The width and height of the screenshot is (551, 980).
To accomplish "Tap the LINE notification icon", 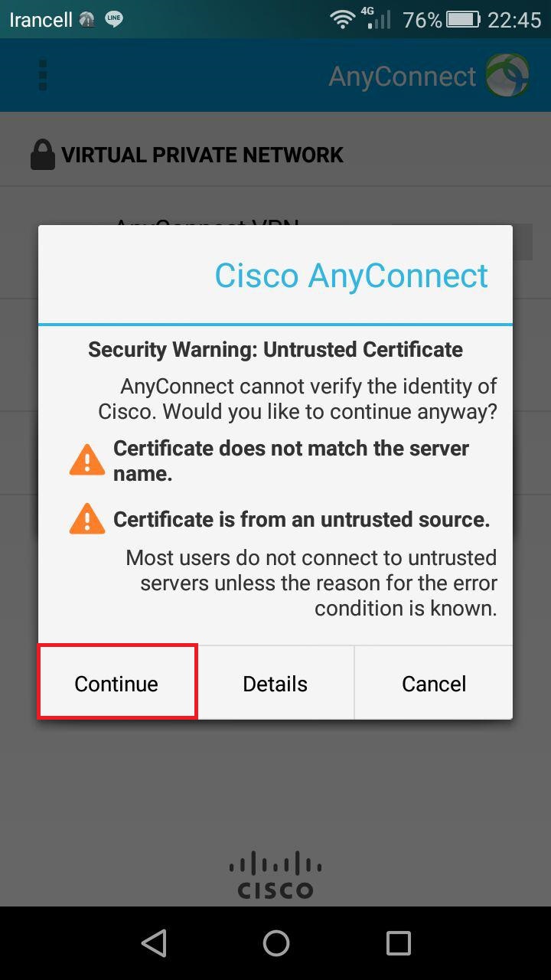I will coord(114,19).
